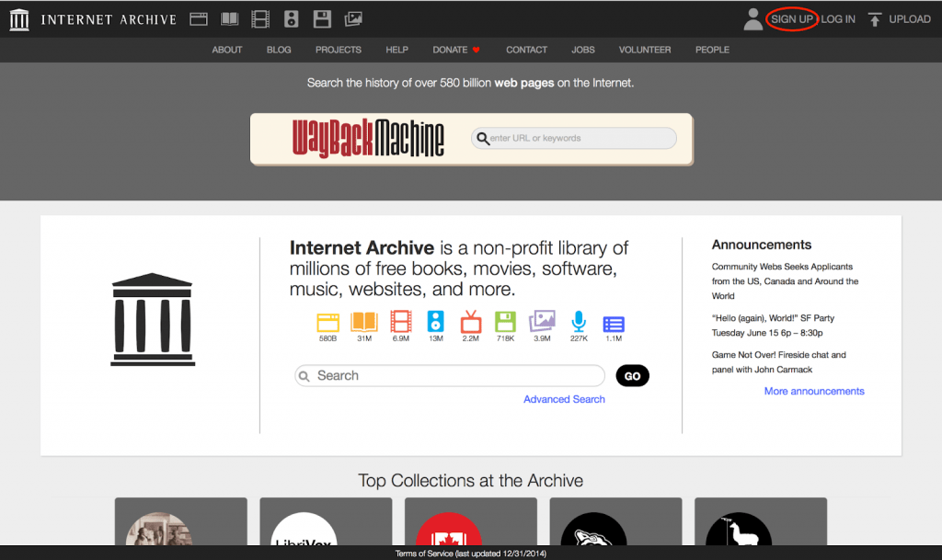Click the upload arrow icon
Image resolution: width=942 pixels, height=560 pixels.
[x=875, y=20]
